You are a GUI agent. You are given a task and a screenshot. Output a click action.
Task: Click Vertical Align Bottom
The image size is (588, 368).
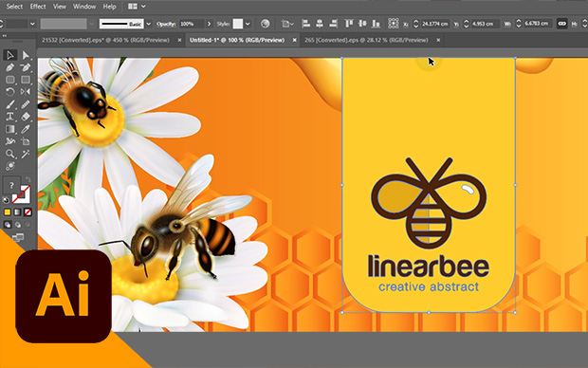376,24
